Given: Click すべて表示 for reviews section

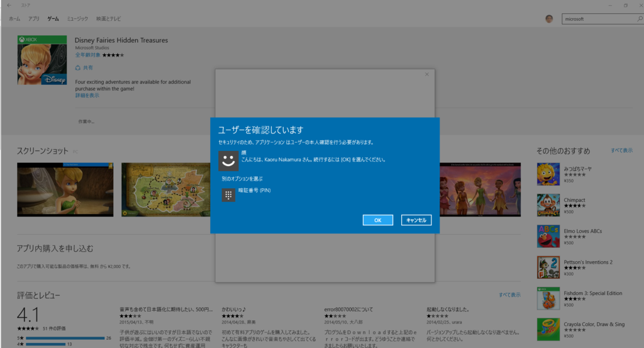Looking at the screenshot, I should (509, 295).
